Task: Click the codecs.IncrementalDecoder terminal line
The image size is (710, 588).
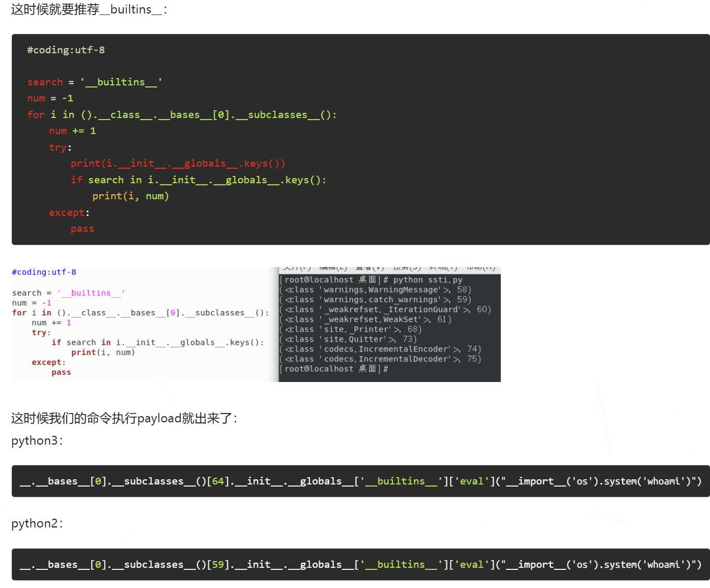Action: tap(383, 359)
